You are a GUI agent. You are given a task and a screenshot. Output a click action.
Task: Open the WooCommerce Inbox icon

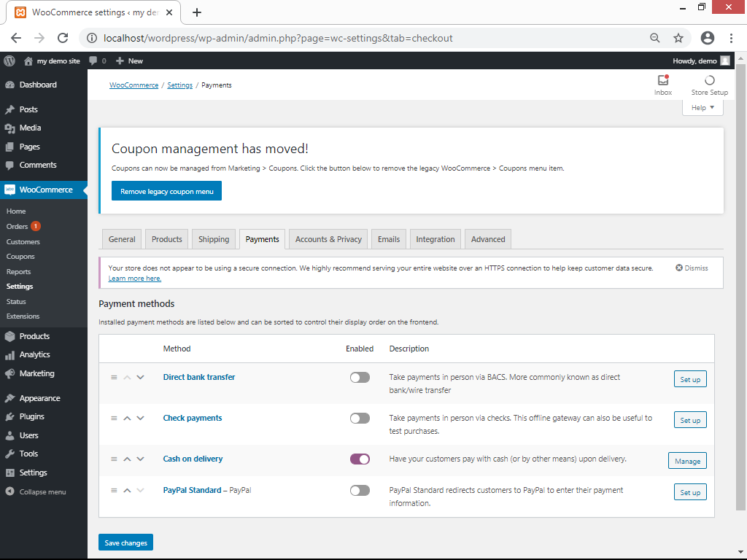pyautogui.click(x=662, y=80)
